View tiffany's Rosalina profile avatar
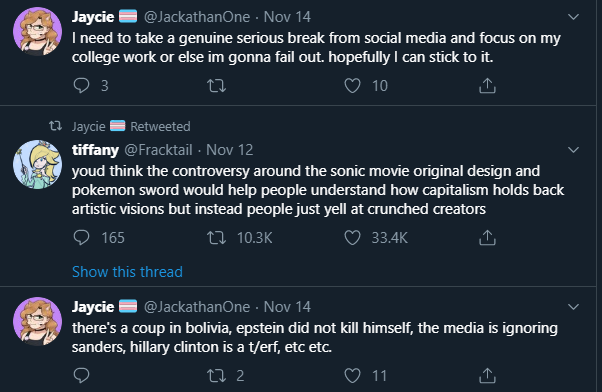The height and width of the screenshot is (392, 602). (x=37, y=164)
